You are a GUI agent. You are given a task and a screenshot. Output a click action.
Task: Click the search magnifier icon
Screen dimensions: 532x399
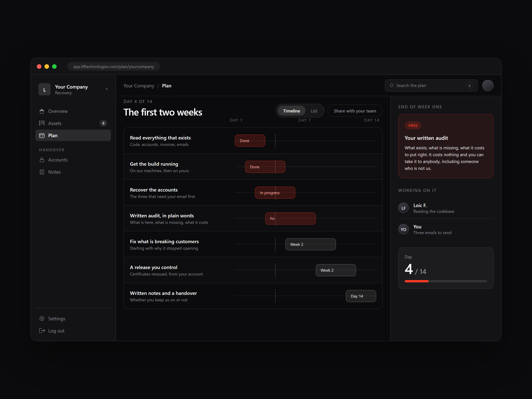point(392,85)
